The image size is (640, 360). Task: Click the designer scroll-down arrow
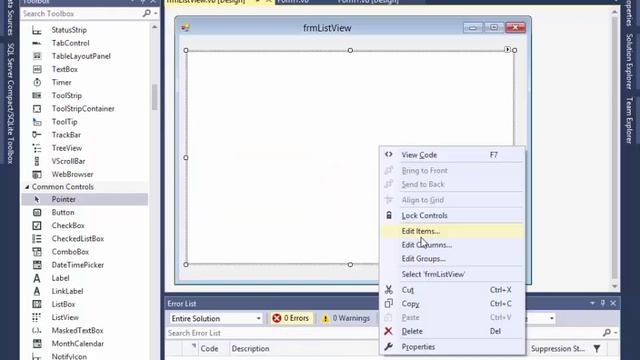(615, 286)
